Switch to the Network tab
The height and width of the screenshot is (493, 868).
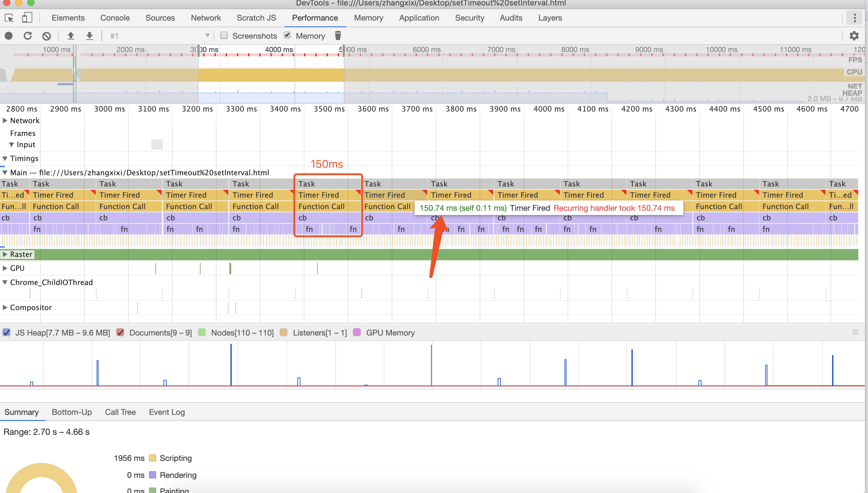[x=205, y=18]
